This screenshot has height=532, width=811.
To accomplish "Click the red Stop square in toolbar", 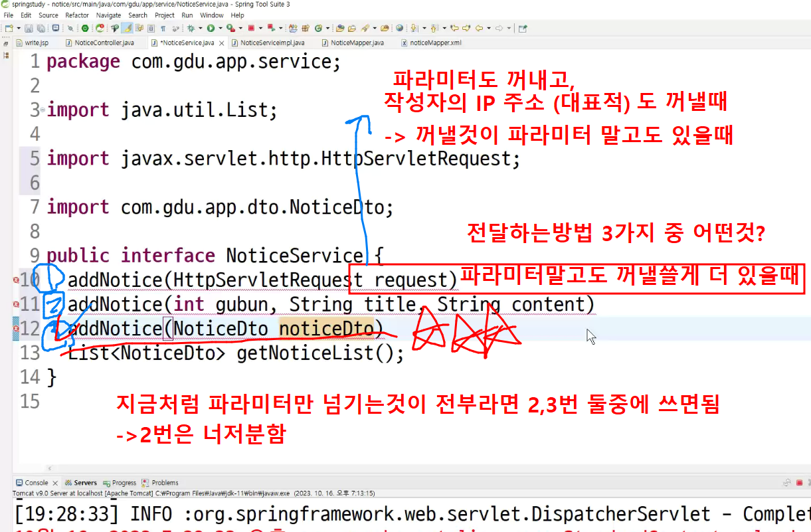I will (x=251, y=29).
